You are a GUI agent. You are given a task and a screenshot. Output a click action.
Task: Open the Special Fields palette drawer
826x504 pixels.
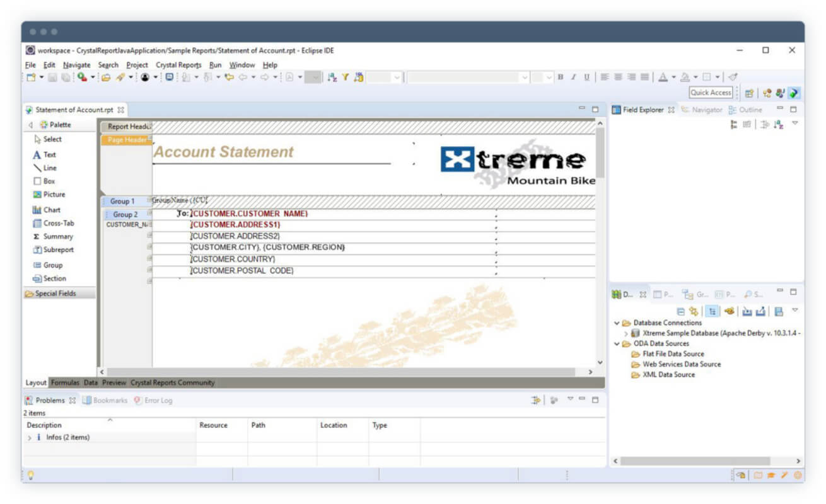click(x=59, y=293)
